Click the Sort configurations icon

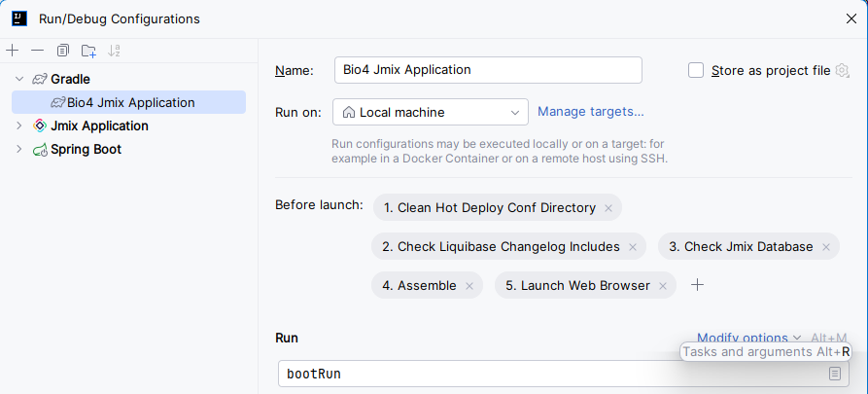coord(115,51)
